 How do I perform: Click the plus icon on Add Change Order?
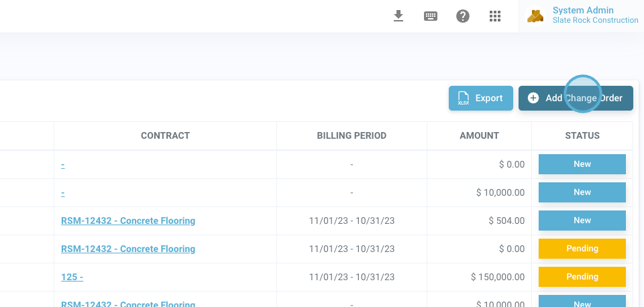533,98
